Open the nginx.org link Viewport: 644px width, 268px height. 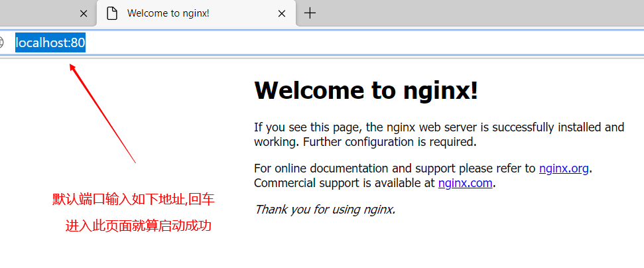(564, 168)
